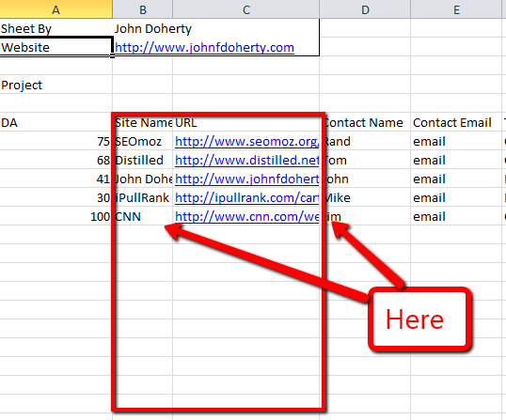Select the 'Jim' contact name cell
Image resolution: width=506 pixels, height=420 pixels.
[x=365, y=216]
